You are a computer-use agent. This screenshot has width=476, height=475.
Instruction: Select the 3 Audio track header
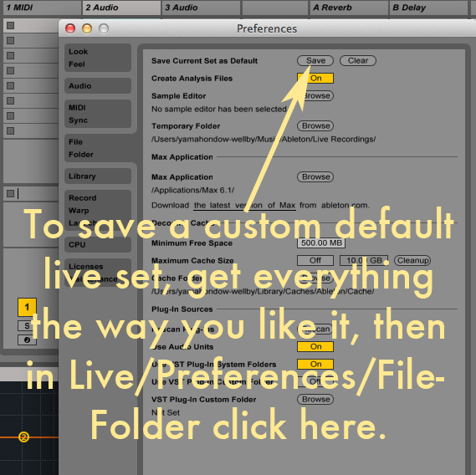pos(201,8)
